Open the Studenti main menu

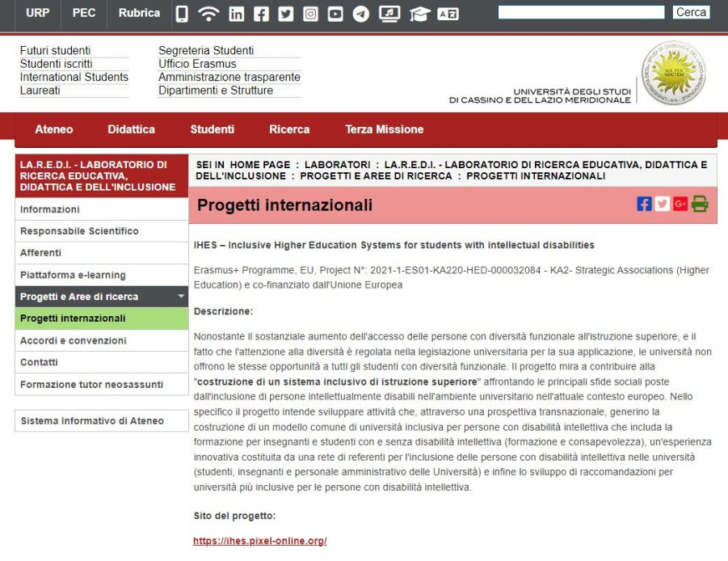pos(213,129)
